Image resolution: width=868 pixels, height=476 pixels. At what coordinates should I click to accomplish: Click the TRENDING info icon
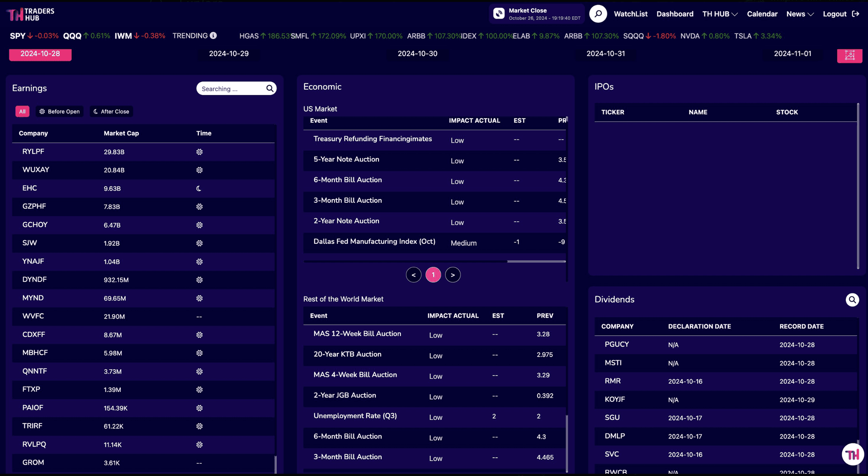213,36
